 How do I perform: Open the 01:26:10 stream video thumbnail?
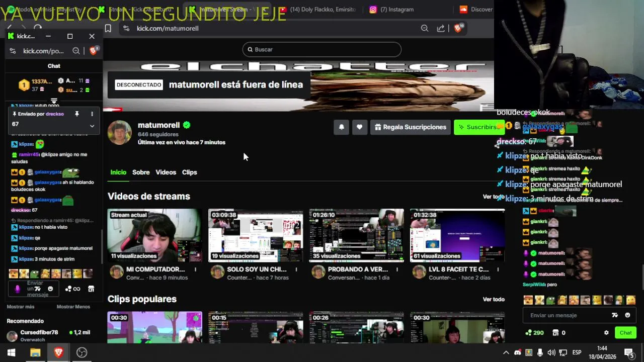click(356, 235)
